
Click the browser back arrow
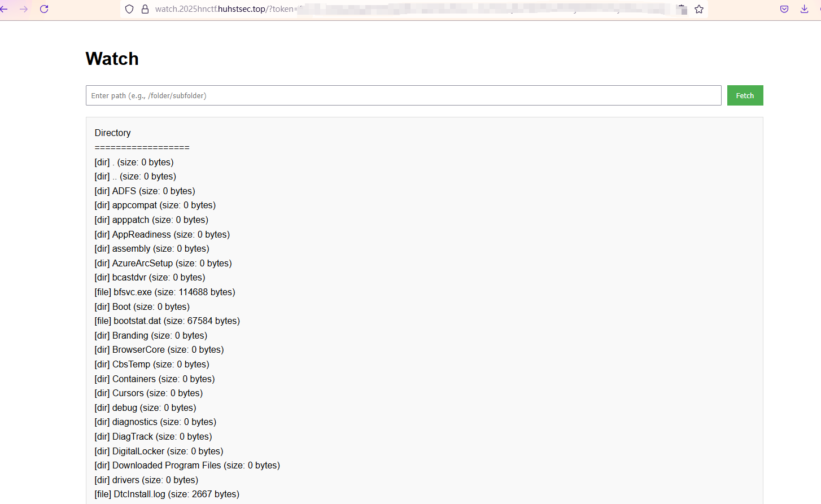click(x=5, y=9)
